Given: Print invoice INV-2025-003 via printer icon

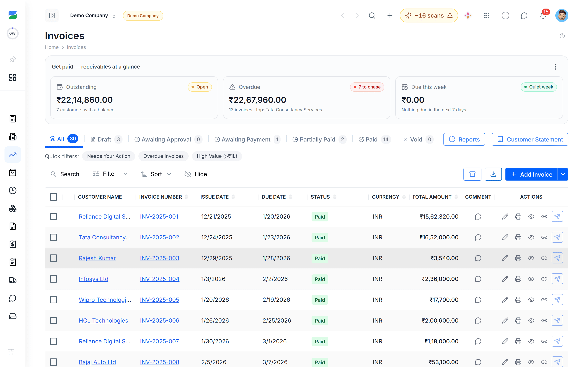Looking at the screenshot, I should pos(518,258).
